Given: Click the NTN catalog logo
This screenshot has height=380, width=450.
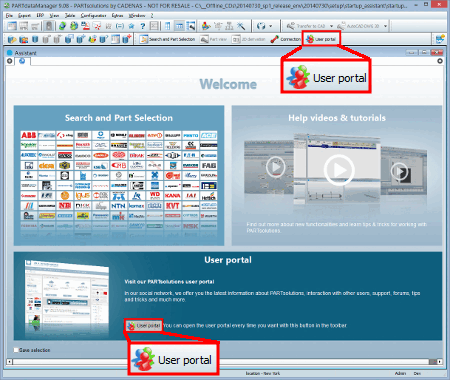Looking at the screenshot, I should coord(119,206).
